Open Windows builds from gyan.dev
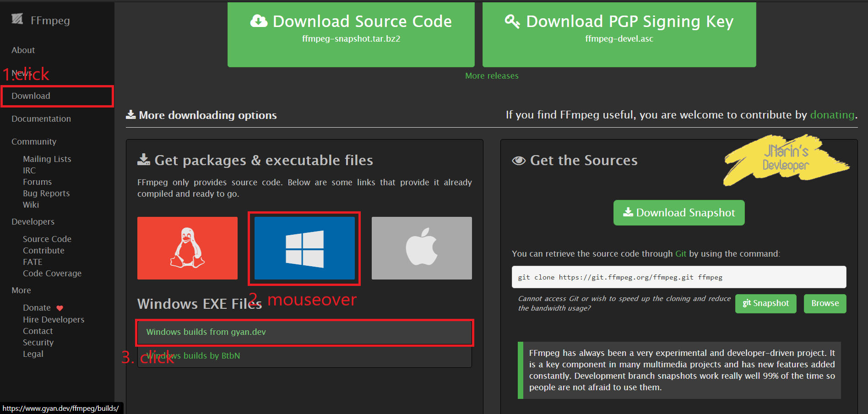The height and width of the screenshot is (414, 868). tap(304, 333)
